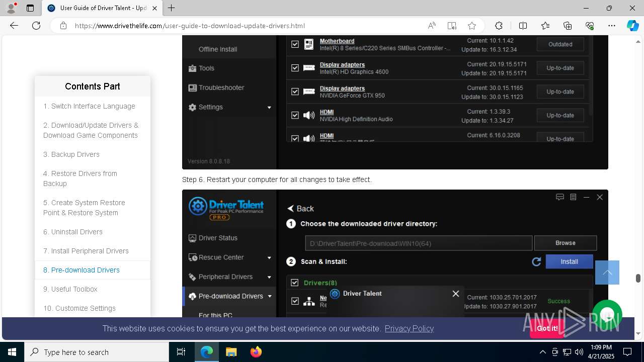Click the taskbar clock showing 1:09 PM

coord(601,352)
